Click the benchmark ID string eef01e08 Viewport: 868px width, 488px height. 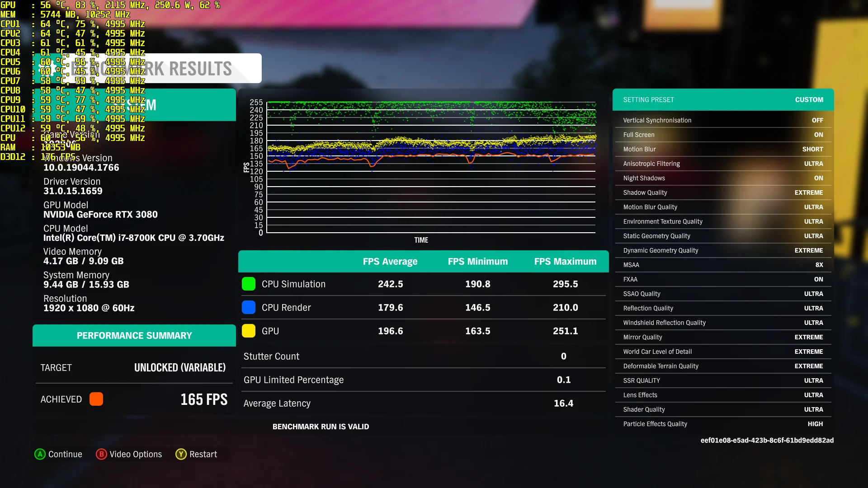click(x=767, y=440)
